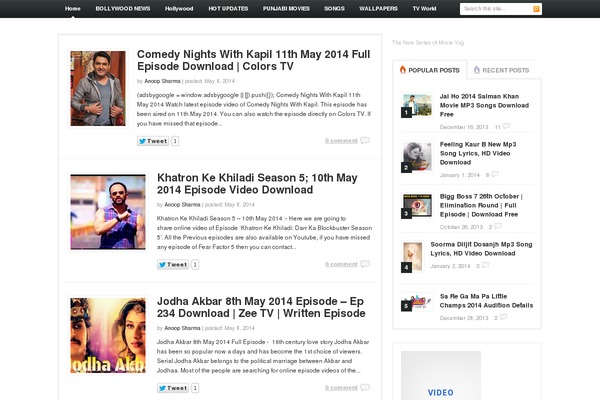Viewport: 600px width, 400px height.
Task: Click comment icon beside Feeling Kaur B date
Action: 495,174
